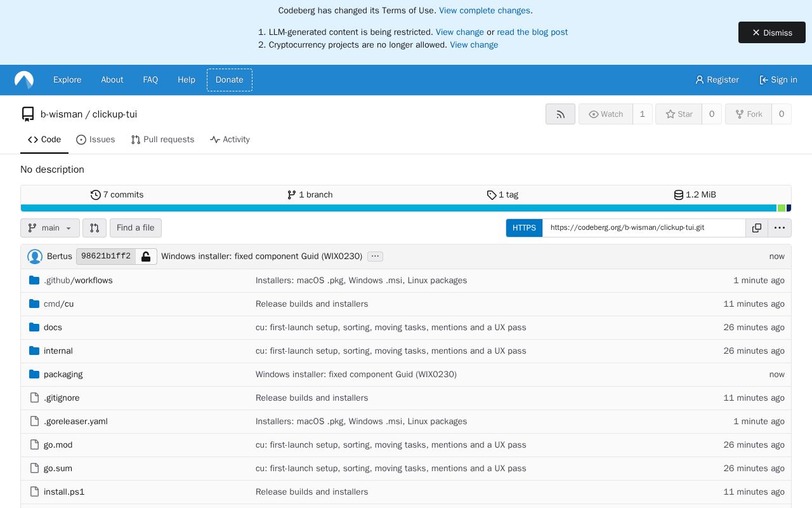Expand the main branch dropdown
Screen dimensions: 812x508
pyautogui.click(x=50, y=228)
